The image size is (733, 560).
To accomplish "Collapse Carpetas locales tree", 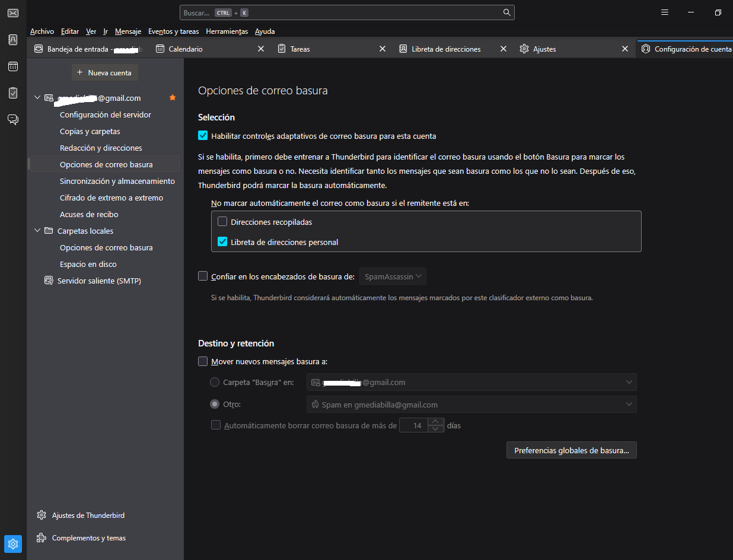I will click(38, 231).
